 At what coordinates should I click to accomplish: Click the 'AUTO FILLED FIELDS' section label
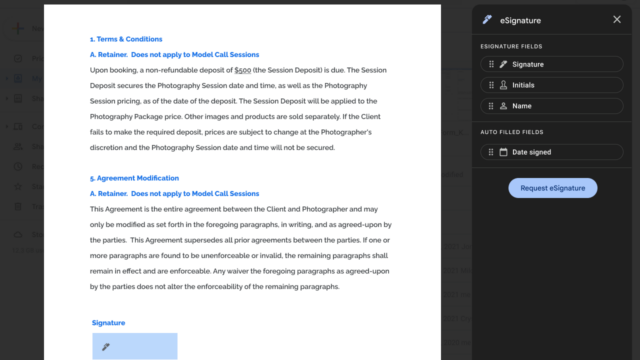coord(512,132)
